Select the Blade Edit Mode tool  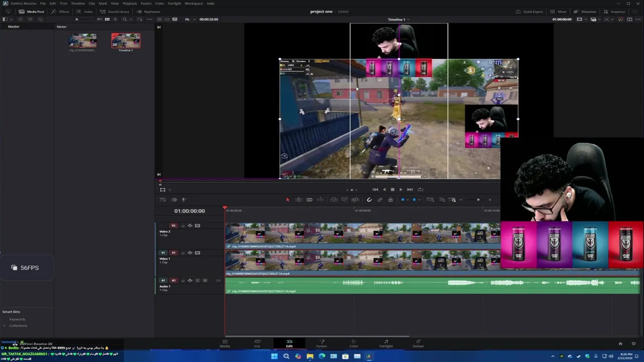309,200
